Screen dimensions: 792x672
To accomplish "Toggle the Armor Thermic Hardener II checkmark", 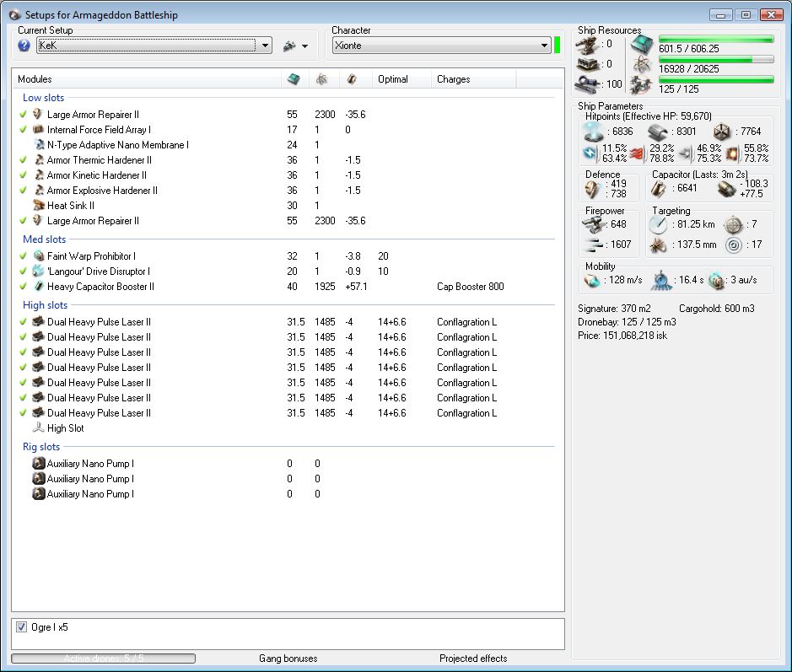I will [23, 160].
